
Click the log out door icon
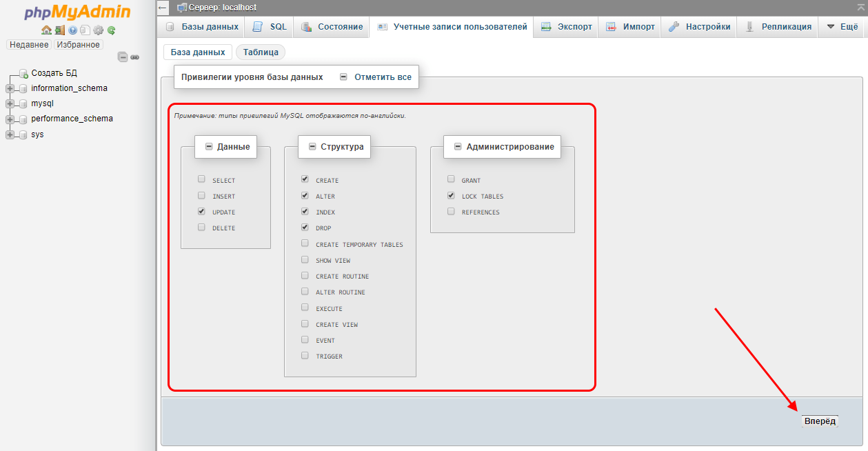click(60, 30)
